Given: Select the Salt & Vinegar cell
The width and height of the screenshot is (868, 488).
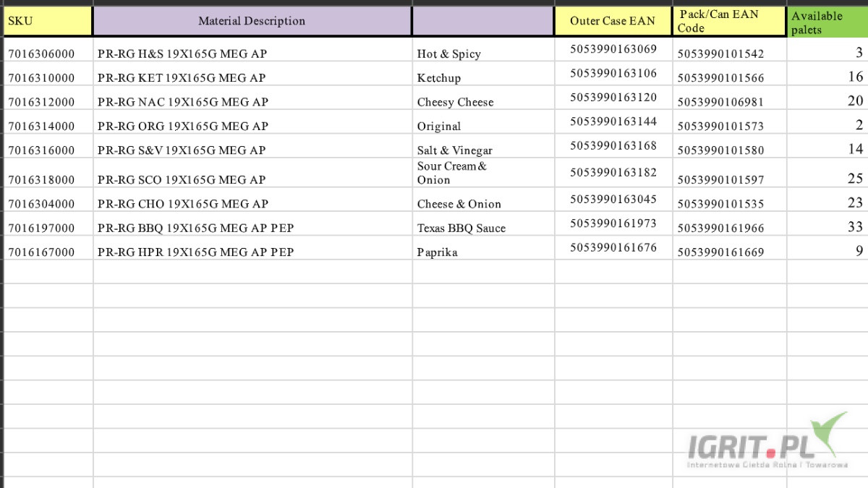Looking at the screenshot, I should point(454,150).
